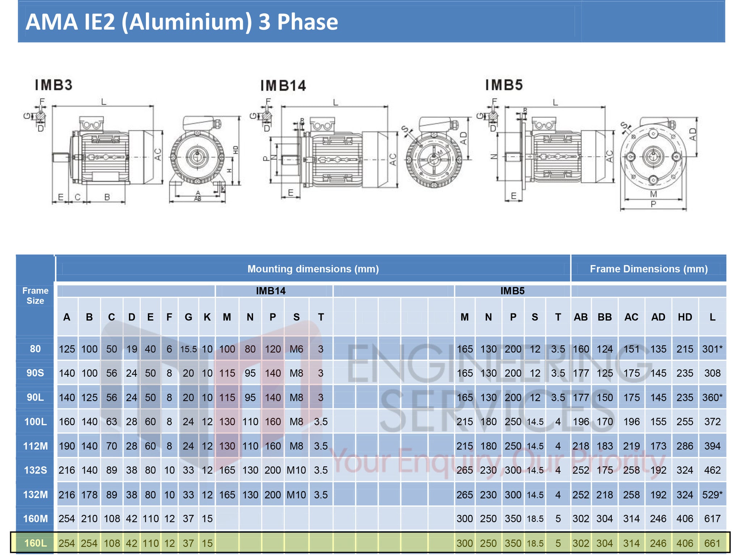Click the IMB3 diagram label text

[x=54, y=85]
